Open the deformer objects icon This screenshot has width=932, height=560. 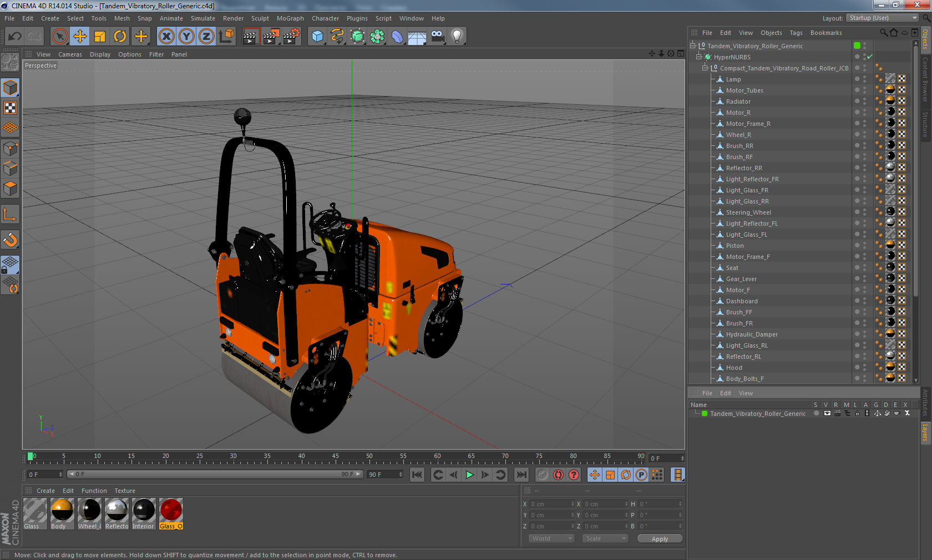397,37
